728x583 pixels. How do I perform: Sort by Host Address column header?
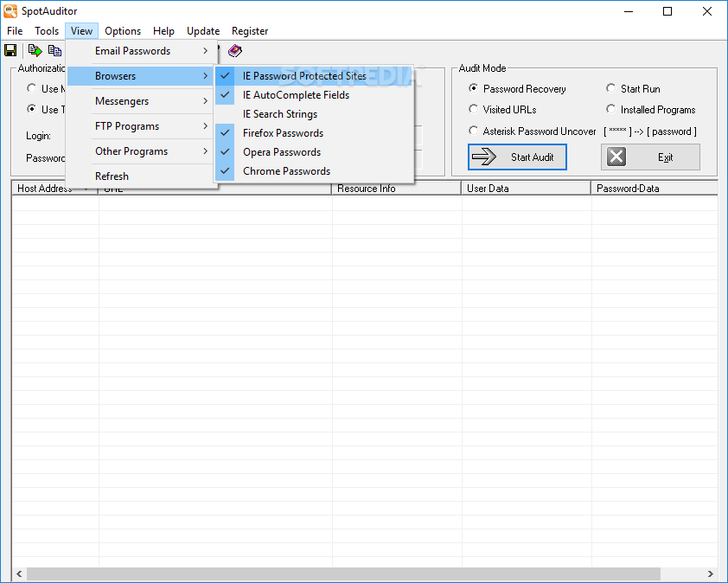pos(54,189)
